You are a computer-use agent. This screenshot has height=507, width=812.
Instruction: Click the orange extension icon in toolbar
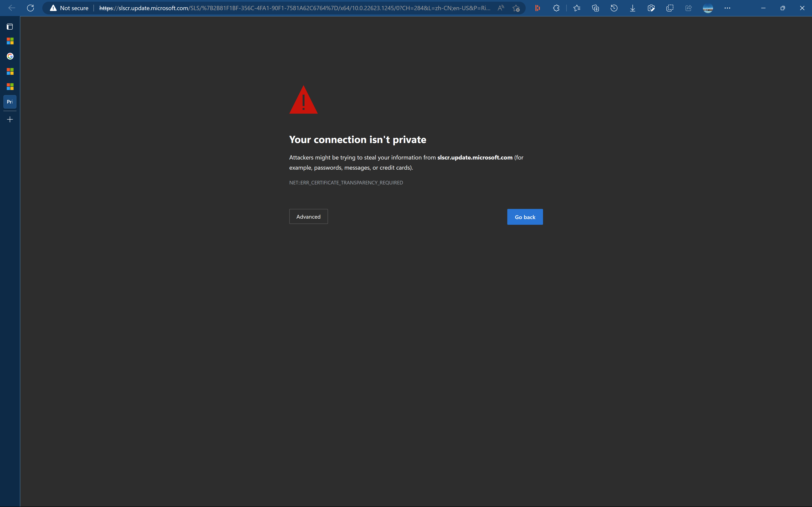pyautogui.click(x=538, y=8)
